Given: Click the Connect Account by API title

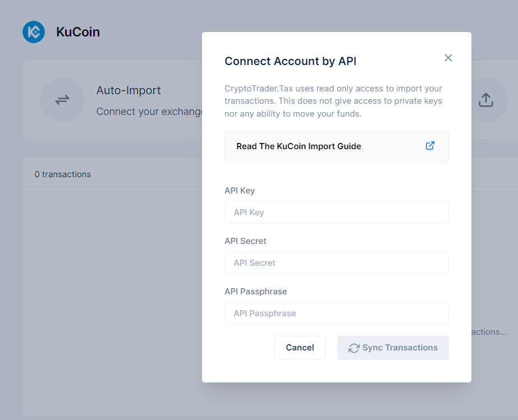Looking at the screenshot, I should pos(290,61).
